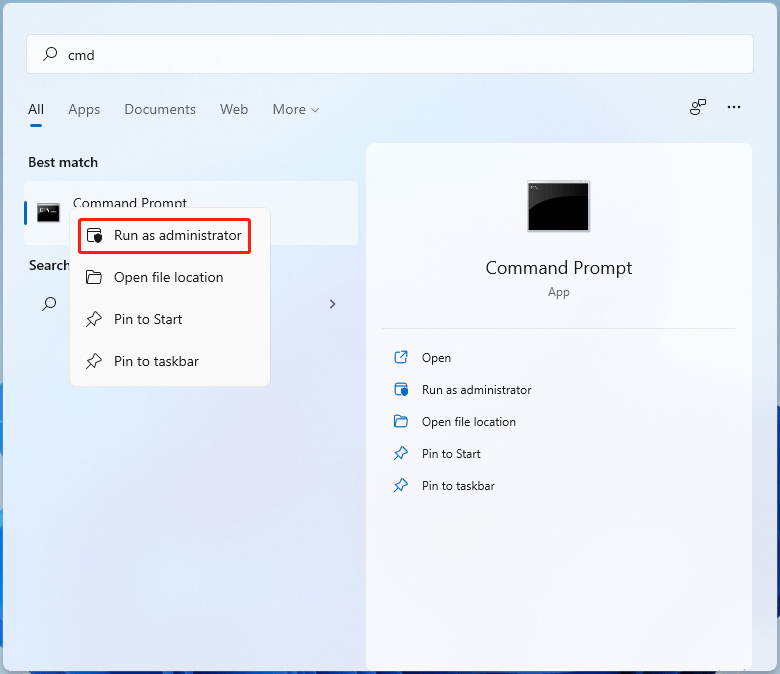Viewport: 780px width, 674px height.
Task: Click the Command Prompt title in details pane
Action: (x=559, y=268)
